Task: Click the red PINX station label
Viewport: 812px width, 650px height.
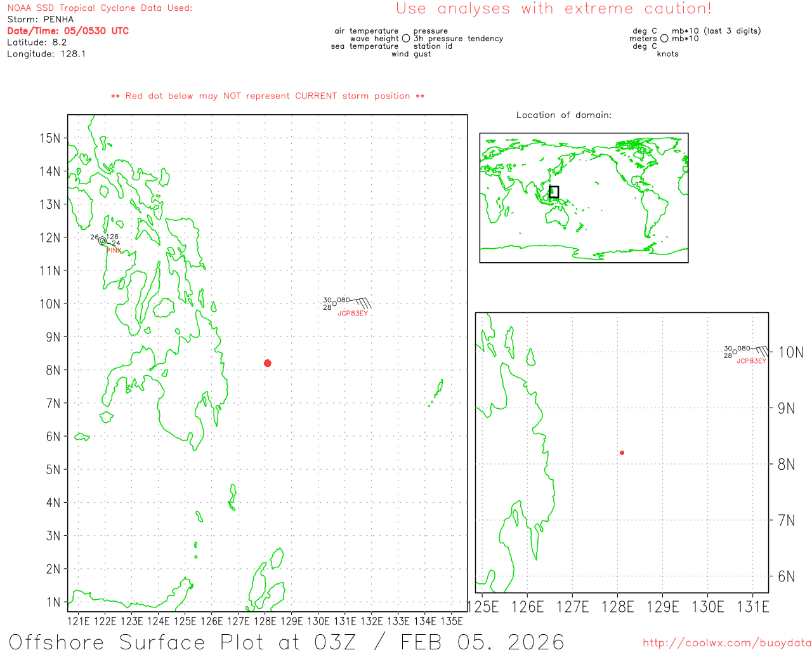Action: click(114, 251)
